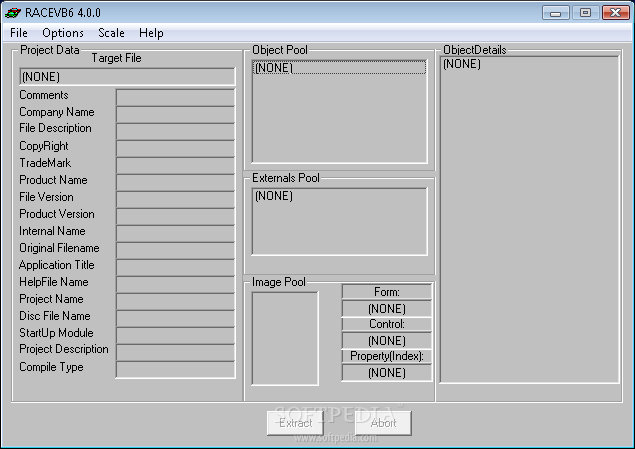
Task: Click the HelpFile Name label
Action: pos(53,282)
